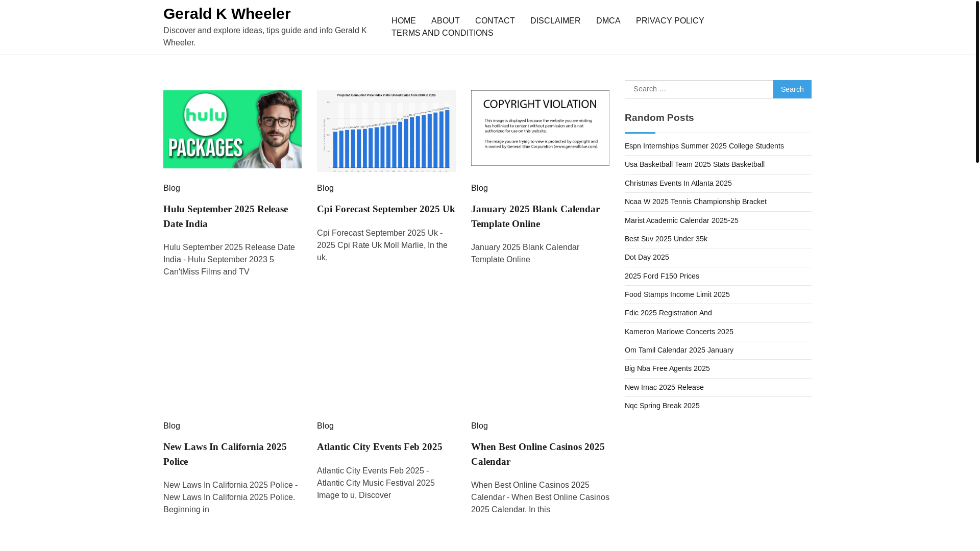Click the New Laws In California excerpt text
Viewport: 980px width, 551px height.
230,497
